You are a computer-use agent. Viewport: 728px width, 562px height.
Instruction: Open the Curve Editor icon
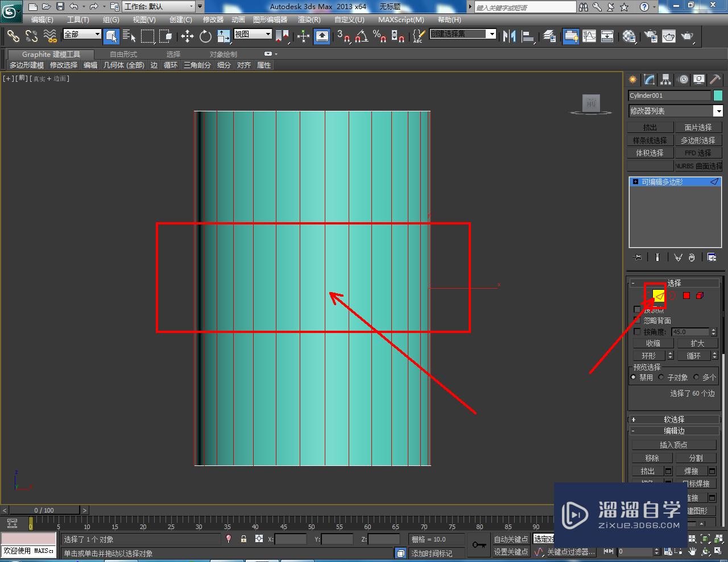[x=589, y=36]
